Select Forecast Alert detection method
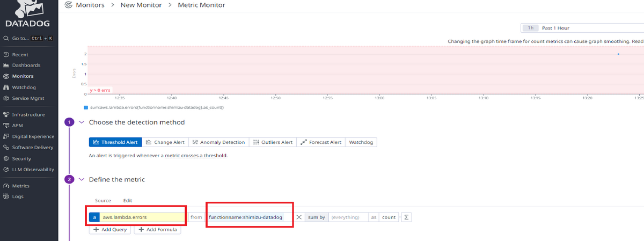644x241 pixels. [x=321, y=142]
